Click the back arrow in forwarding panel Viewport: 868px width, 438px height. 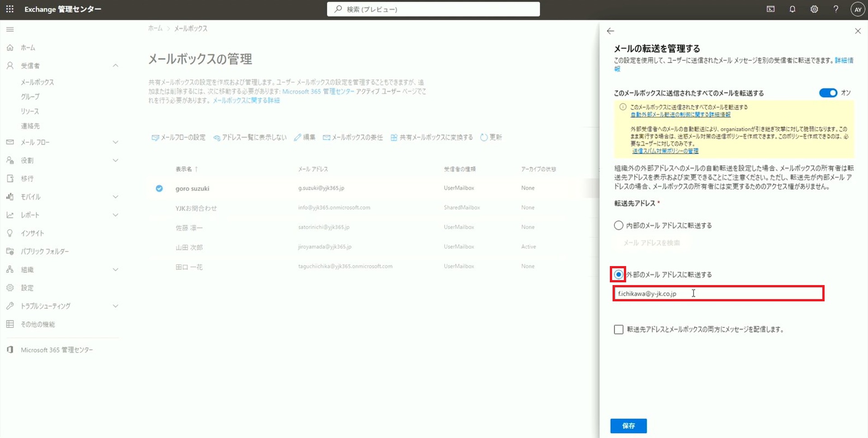point(611,31)
